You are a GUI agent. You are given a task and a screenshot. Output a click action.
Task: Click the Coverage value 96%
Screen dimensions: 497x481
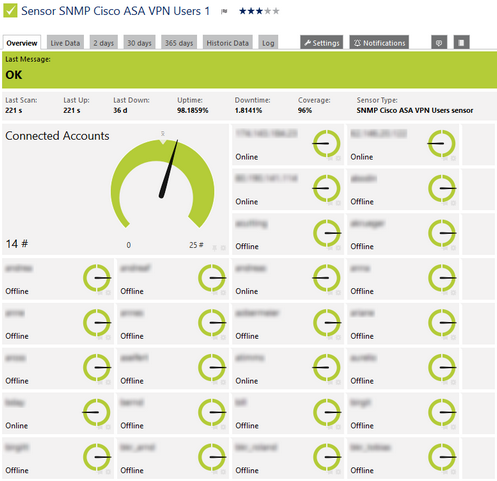point(305,110)
